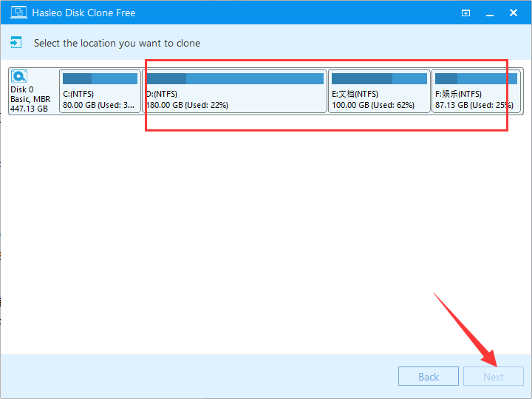Image resolution: width=532 pixels, height=399 pixels.
Task: Select the C:(NTFS) 80.00 GB partition
Action: [x=100, y=92]
